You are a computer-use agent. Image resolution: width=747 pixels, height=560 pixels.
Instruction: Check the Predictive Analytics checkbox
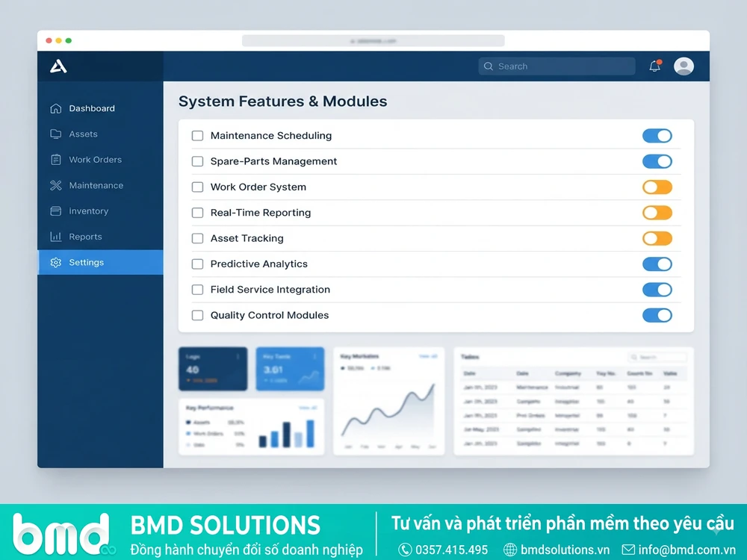(197, 264)
